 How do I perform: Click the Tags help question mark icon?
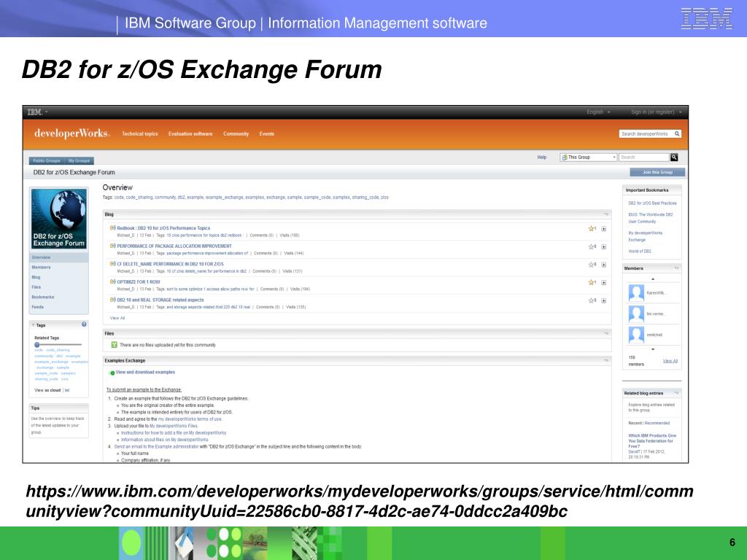pos(84,324)
